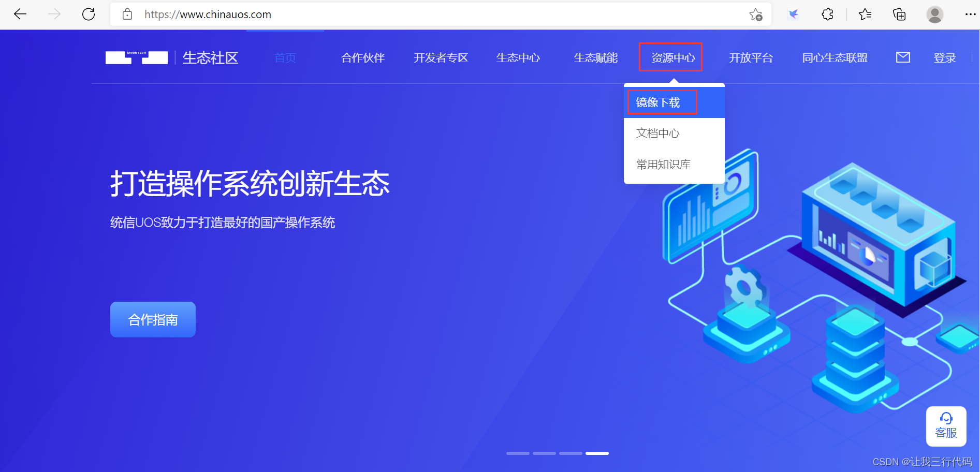980x472 pixels.
Task: Switch to second carousel slide indicator
Action: pyautogui.click(x=544, y=453)
